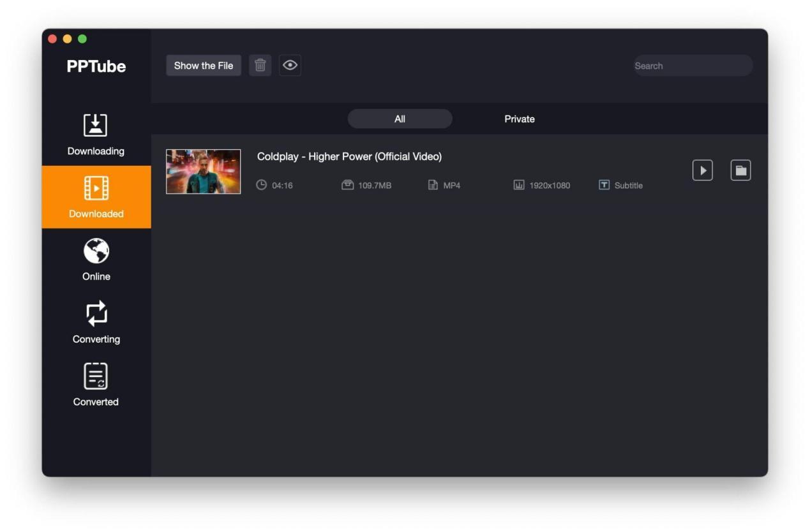
Task: Open the Downloading section
Action: point(96,135)
